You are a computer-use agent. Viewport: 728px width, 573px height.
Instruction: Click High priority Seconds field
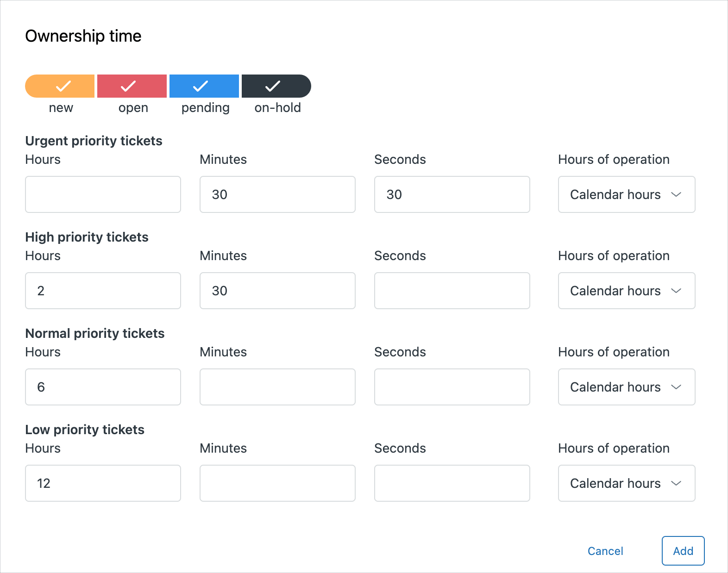click(x=452, y=291)
